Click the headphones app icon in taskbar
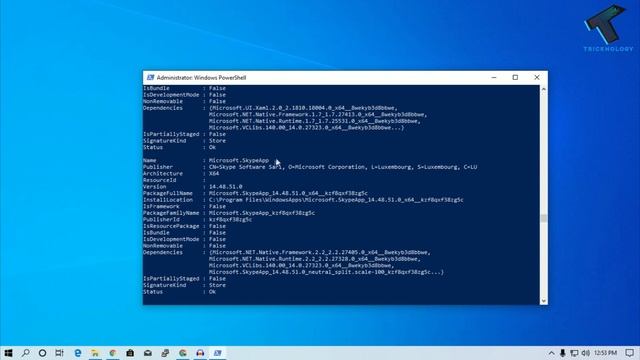 point(200,353)
